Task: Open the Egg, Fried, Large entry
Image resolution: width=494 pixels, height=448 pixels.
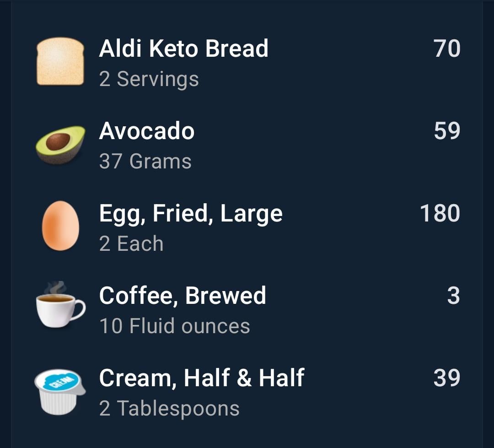Action: (247, 227)
